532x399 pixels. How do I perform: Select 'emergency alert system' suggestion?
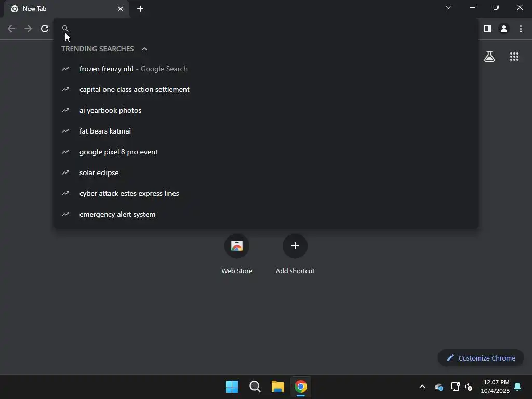pyautogui.click(x=266, y=214)
